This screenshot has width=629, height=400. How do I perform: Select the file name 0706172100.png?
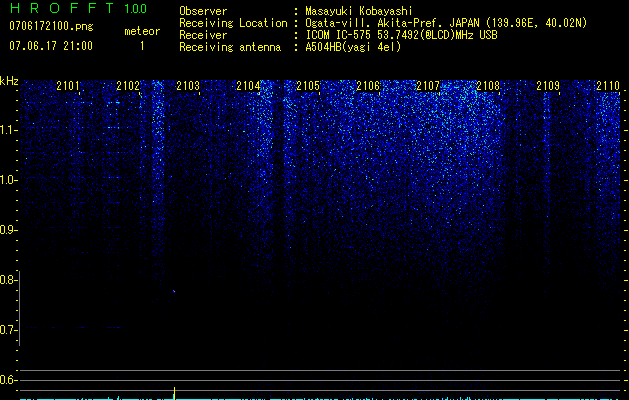tap(51, 27)
